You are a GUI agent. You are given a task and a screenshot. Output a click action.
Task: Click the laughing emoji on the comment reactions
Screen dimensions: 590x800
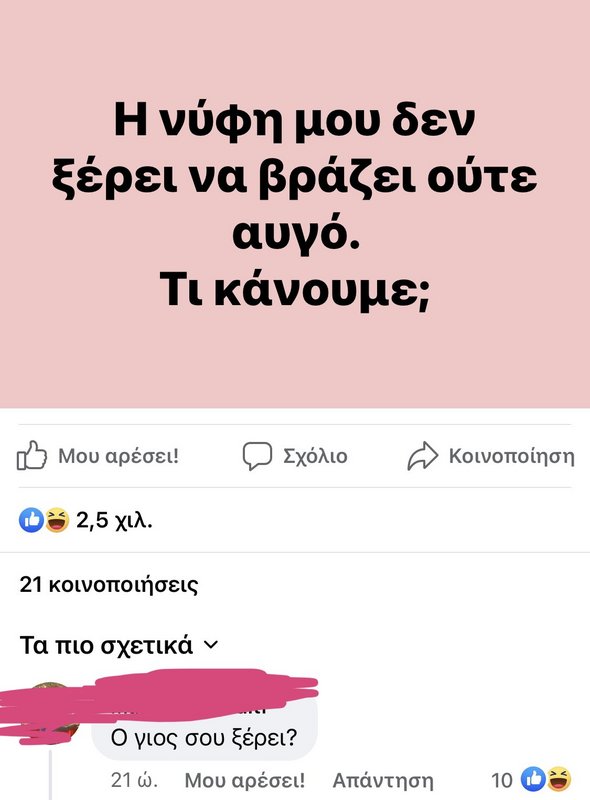click(558, 779)
